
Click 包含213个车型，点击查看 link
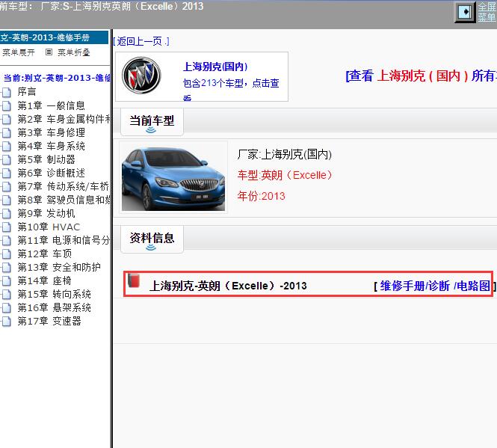tap(231, 89)
